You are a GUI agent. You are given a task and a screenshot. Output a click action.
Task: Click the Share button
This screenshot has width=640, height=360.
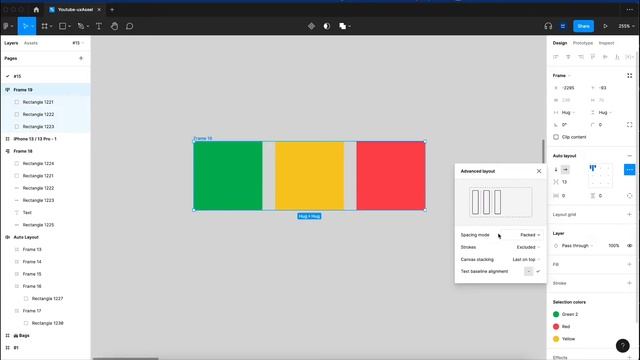(583, 26)
